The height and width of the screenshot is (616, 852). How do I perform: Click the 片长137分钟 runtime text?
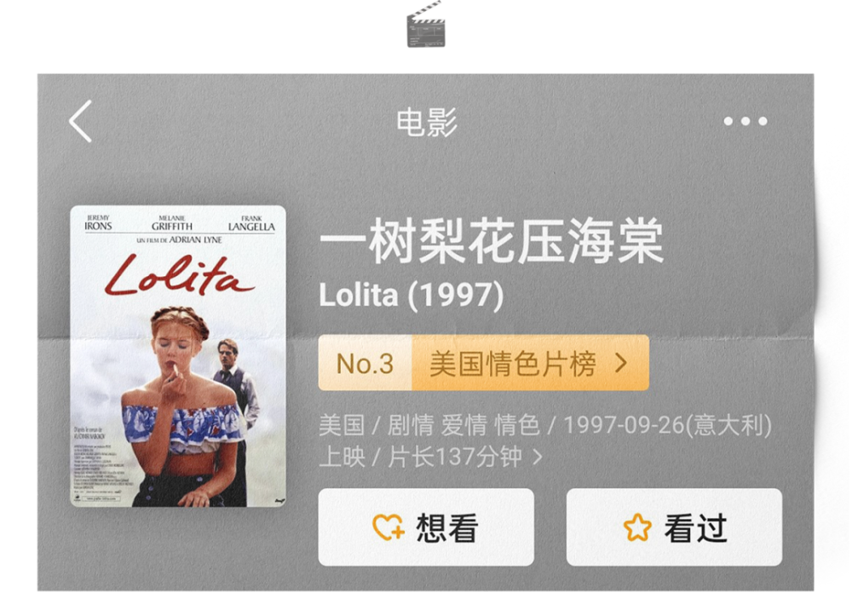pyautogui.click(x=455, y=457)
